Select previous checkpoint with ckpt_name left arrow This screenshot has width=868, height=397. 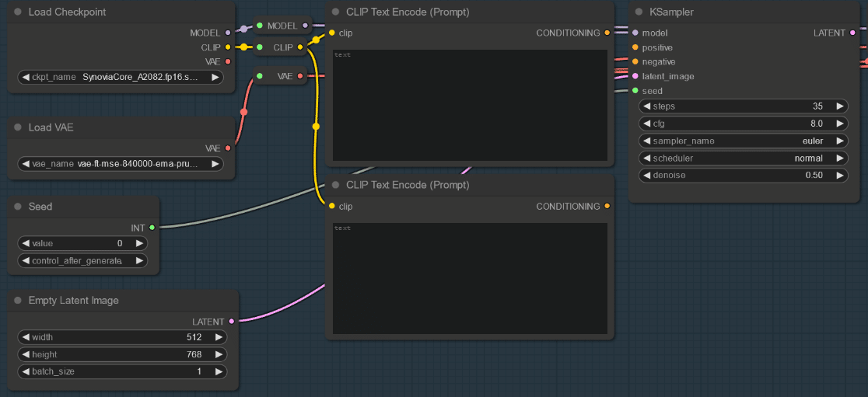(26, 78)
